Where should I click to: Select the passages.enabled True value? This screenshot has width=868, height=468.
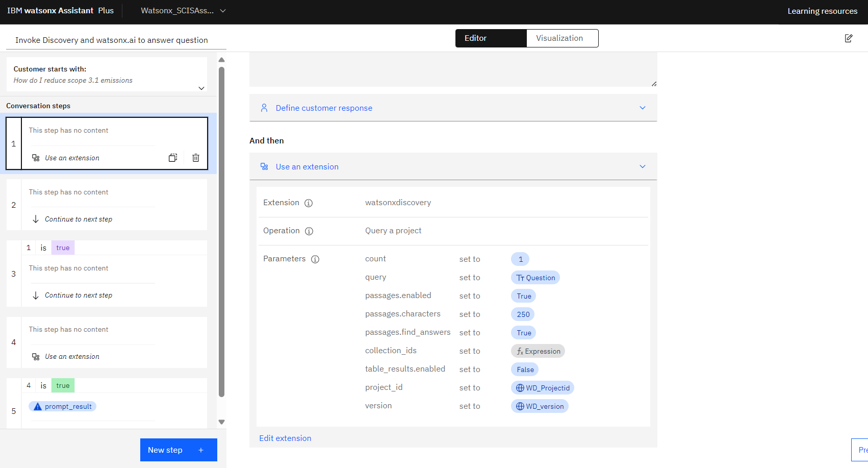[524, 296]
